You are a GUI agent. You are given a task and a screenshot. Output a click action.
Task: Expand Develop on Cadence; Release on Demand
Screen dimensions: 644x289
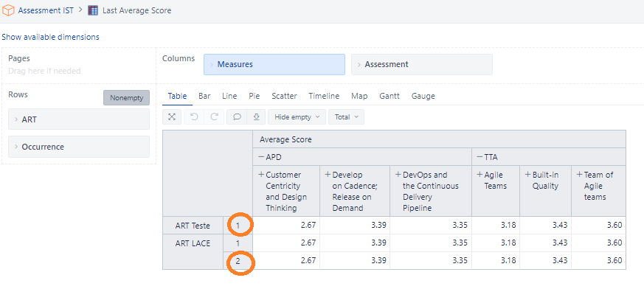click(x=328, y=175)
